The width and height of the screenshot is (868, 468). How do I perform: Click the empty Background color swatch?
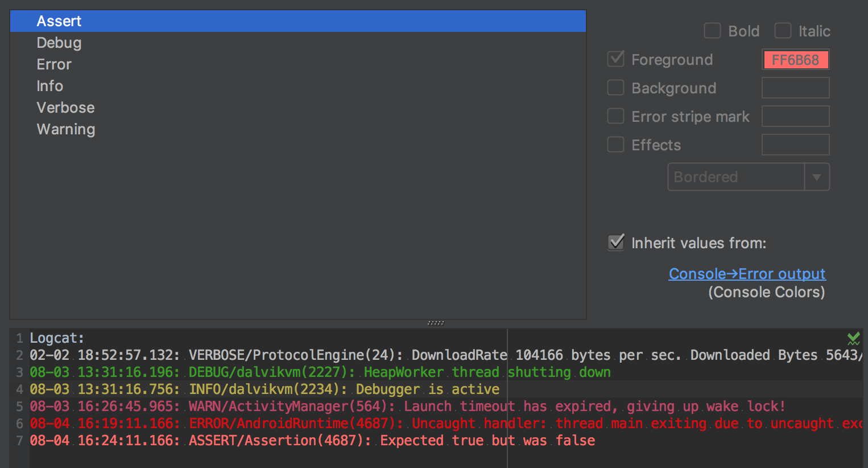[x=795, y=88]
